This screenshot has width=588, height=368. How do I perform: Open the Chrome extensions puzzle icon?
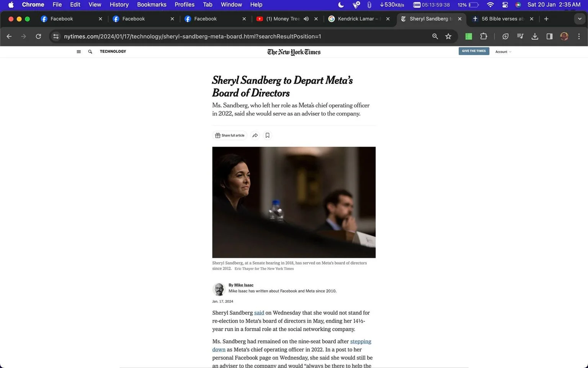pos(483,36)
